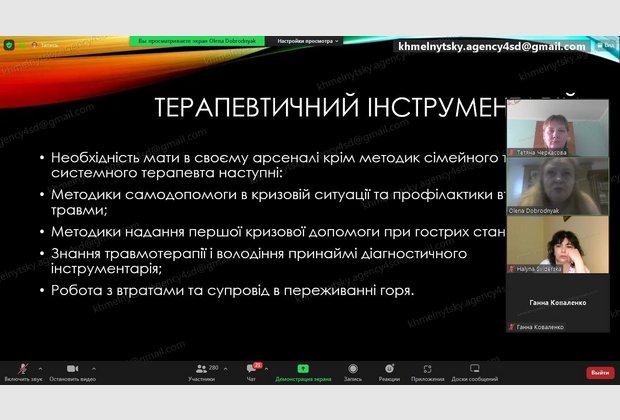Screen dimensions: 620x420
Task: Leave meeting with red Выйти button
Action: point(600,373)
